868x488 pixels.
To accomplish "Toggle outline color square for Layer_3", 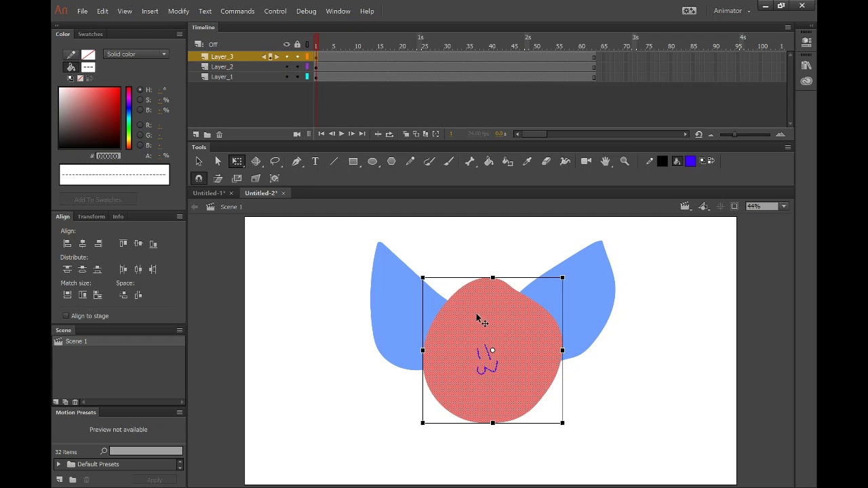I will tap(307, 56).
